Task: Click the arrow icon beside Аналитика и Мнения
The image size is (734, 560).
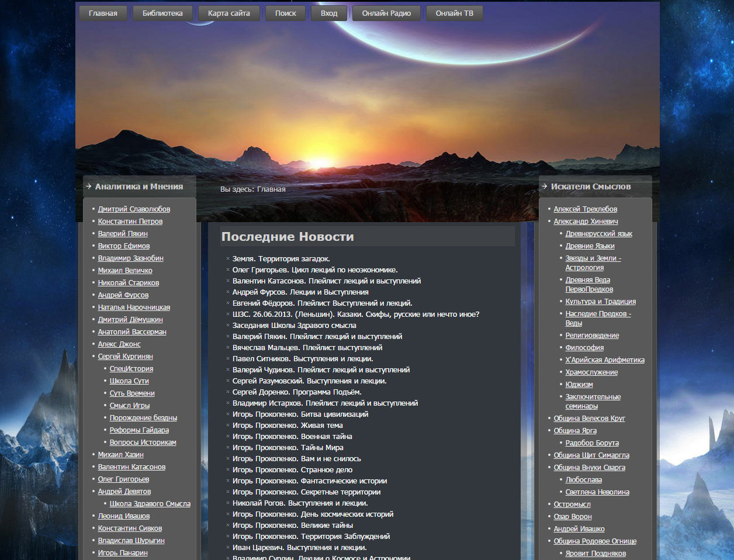Action: 89,186
